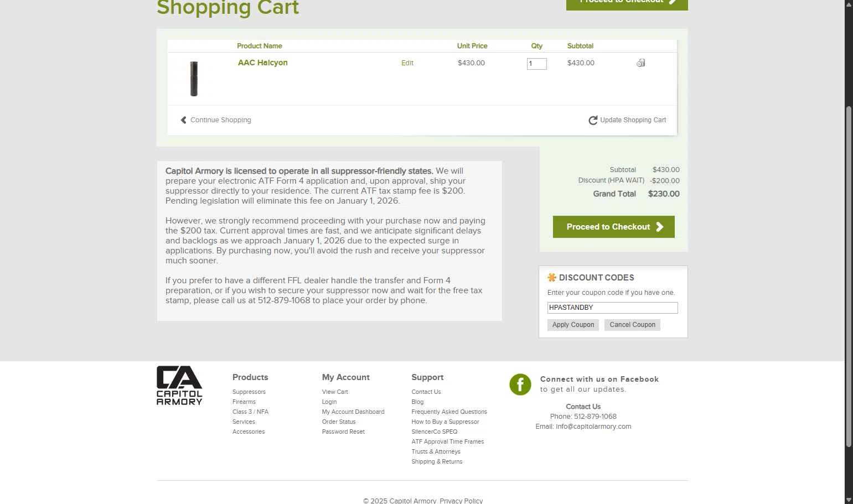This screenshot has height=504, width=853.
Task: Open Trusts & Attorneys link
Action: [x=436, y=451]
